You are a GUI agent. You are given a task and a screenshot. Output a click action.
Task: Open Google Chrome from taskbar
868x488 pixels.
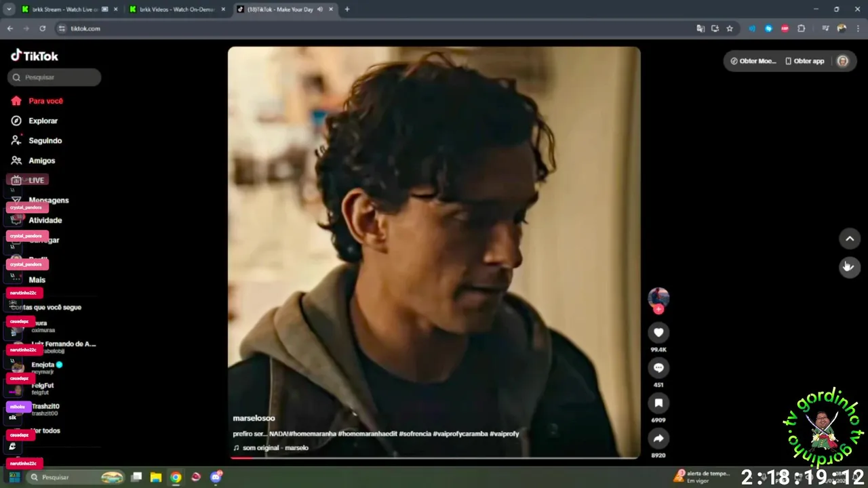coord(176,477)
